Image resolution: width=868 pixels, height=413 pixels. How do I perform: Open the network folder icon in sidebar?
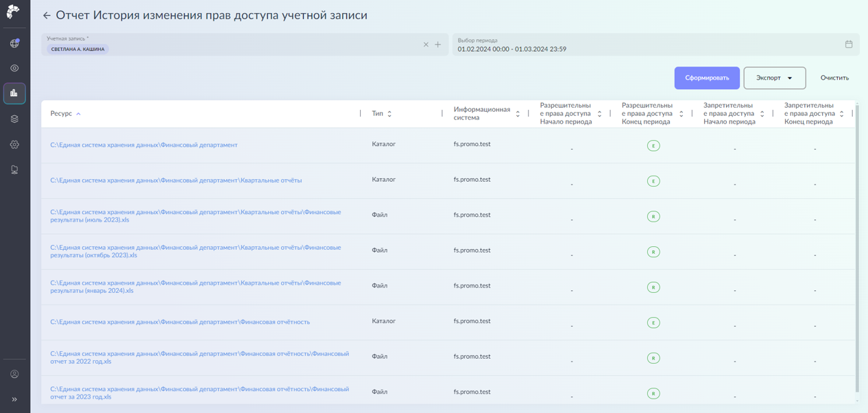coord(14,170)
